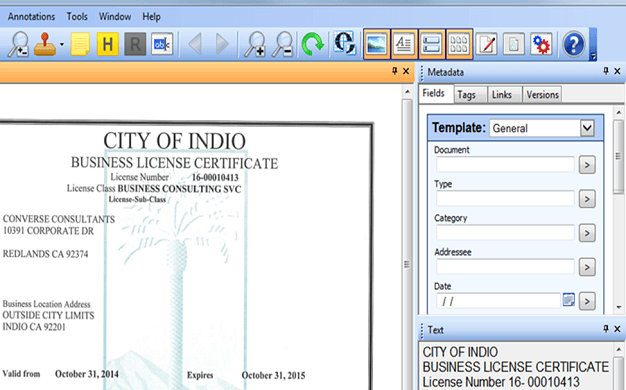The image size is (626, 390).
Task: Open settings with the gears icon
Action: point(541,44)
